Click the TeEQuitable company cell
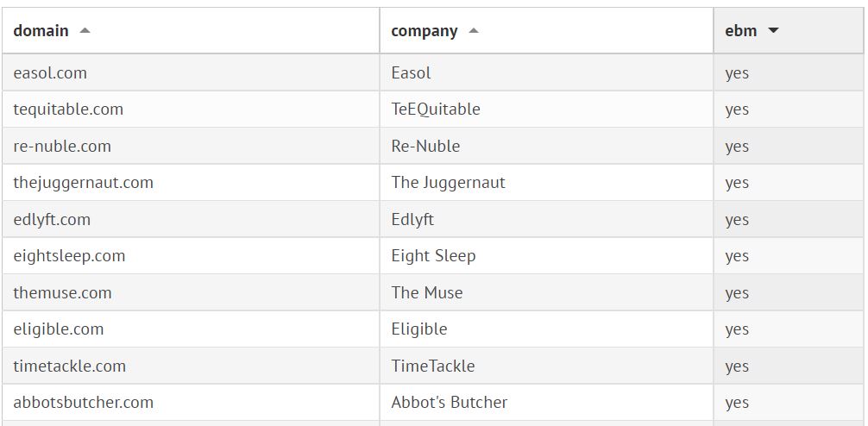This screenshot has height=426, width=868. [435, 110]
